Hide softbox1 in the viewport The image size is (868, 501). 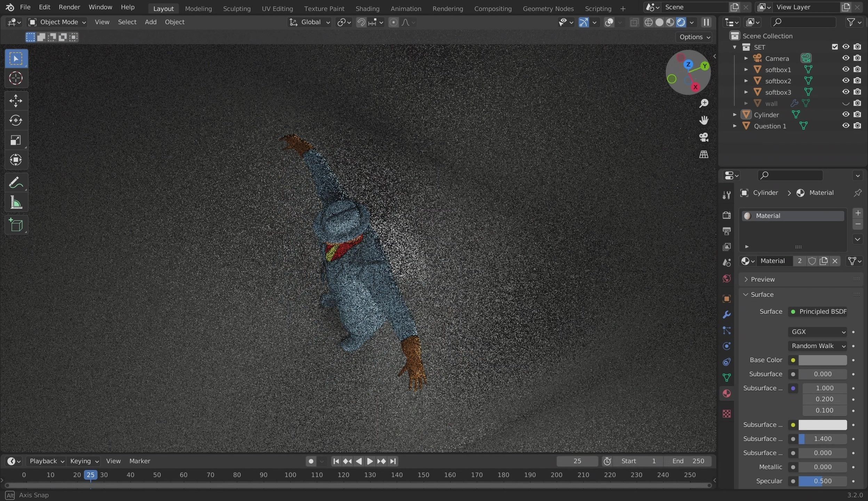[846, 69]
